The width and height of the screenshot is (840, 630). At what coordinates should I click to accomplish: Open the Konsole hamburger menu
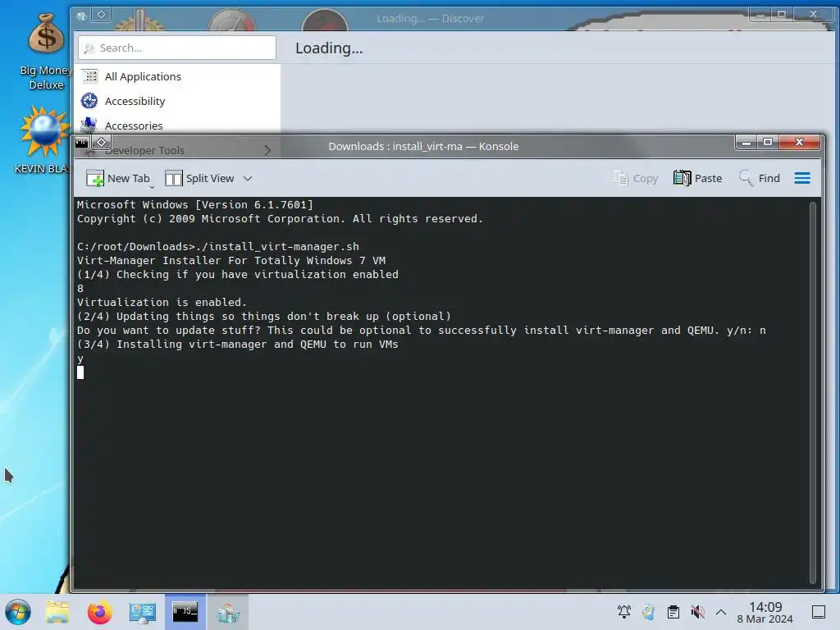[802, 178]
